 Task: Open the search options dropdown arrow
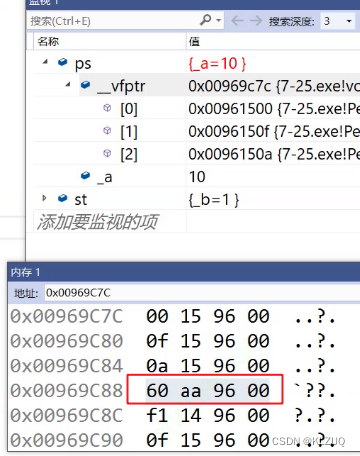219,20
